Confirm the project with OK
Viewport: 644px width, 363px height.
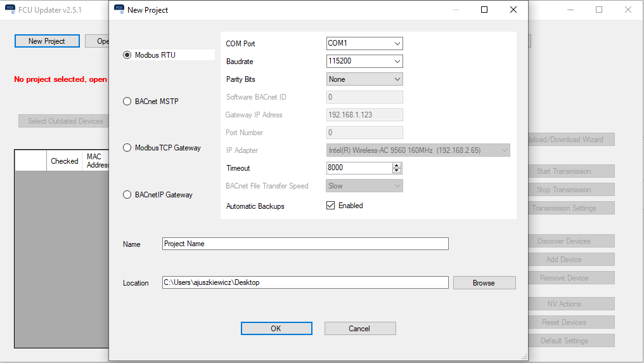[x=276, y=328]
